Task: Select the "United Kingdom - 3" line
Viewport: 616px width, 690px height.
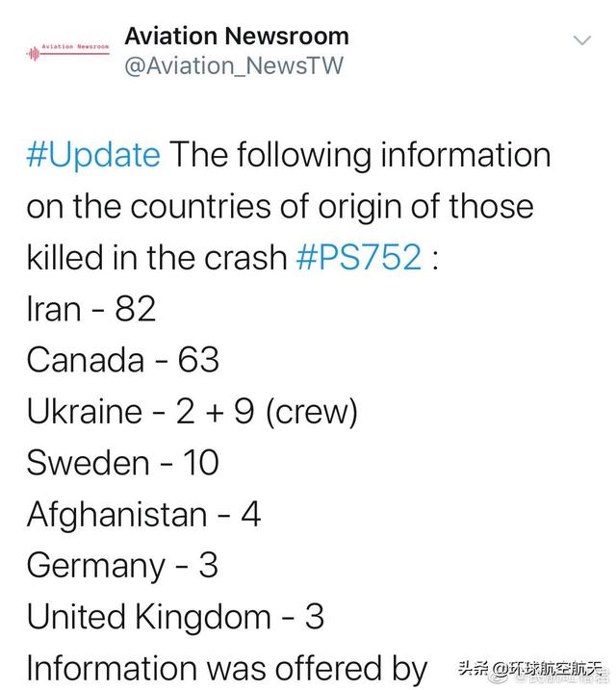Action: (175, 617)
